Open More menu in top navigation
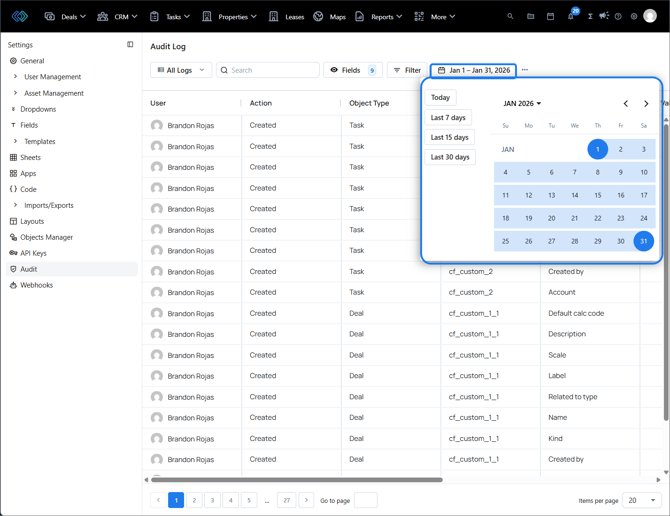 click(x=435, y=17)
